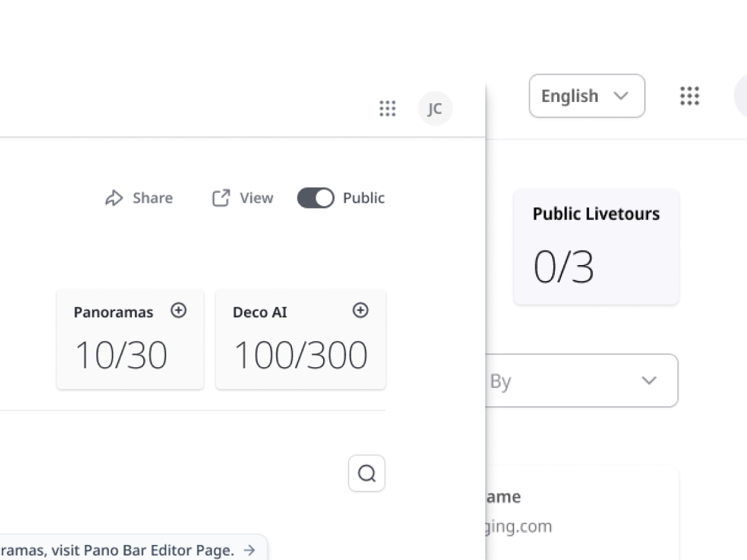This screenshot has height=560, width=747.
Task: Add more Panoramas with plus icon
Action: (179, 310)
